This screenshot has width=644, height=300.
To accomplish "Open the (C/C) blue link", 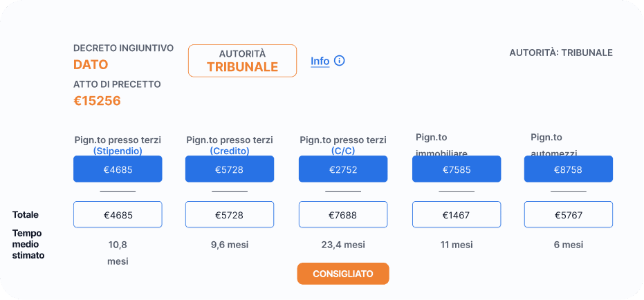I will (x=343, y=151).
